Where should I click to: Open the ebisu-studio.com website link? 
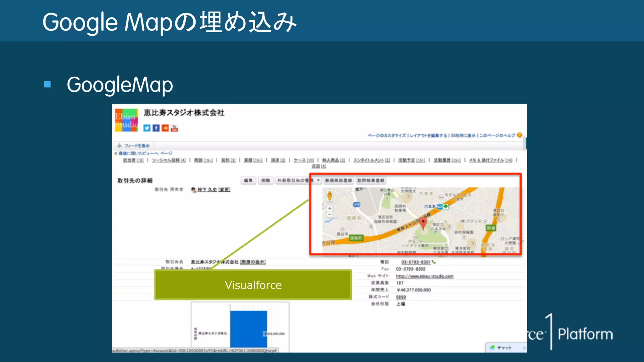(x=425, y=276)
